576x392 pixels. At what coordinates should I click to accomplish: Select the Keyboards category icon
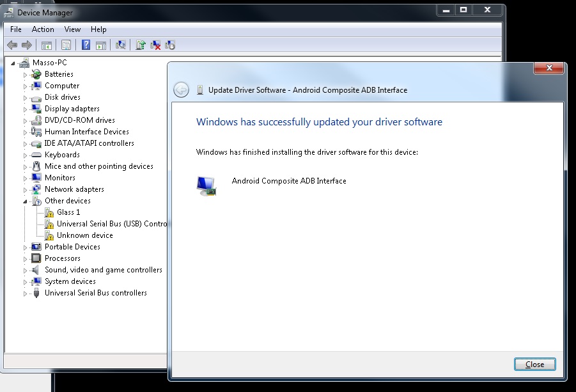36,155
